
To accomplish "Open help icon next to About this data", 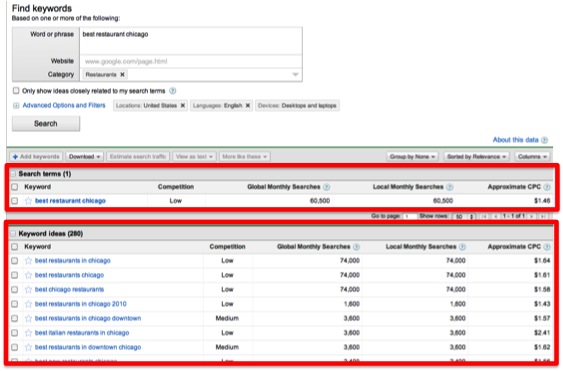I will tap(544, 140).
